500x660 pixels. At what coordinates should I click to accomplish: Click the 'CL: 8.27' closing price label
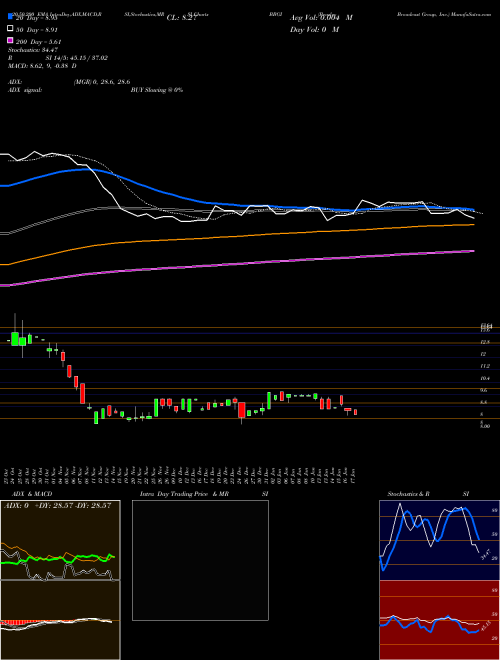pyautogui.click(x=181, y=18)
